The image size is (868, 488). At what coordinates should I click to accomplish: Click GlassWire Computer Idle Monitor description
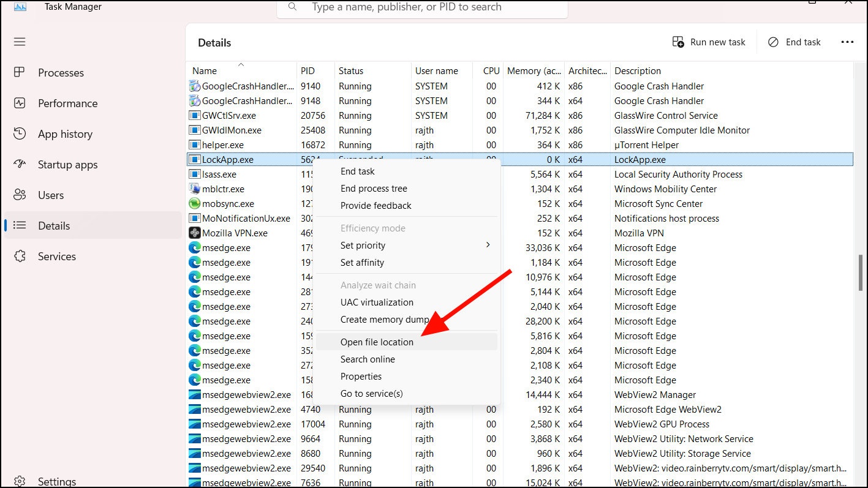[x=682, y=130]
